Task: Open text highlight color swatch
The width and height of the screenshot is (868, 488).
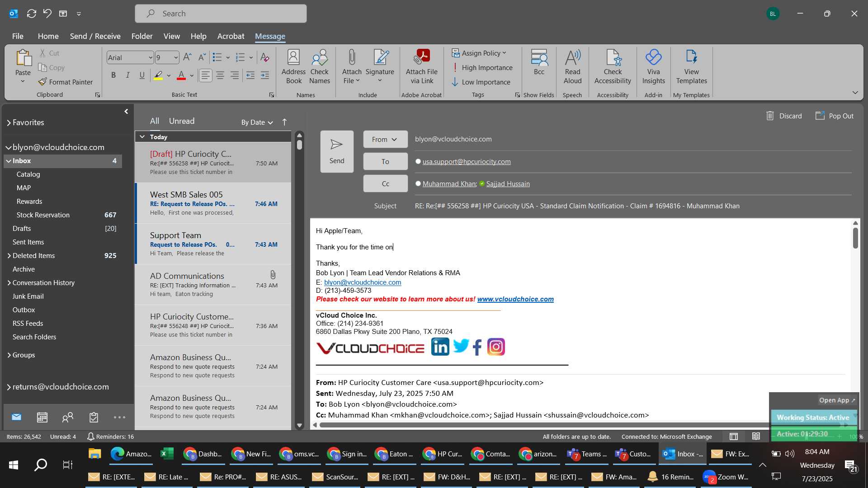Action: pyautogui.click(x=158, y=75)
